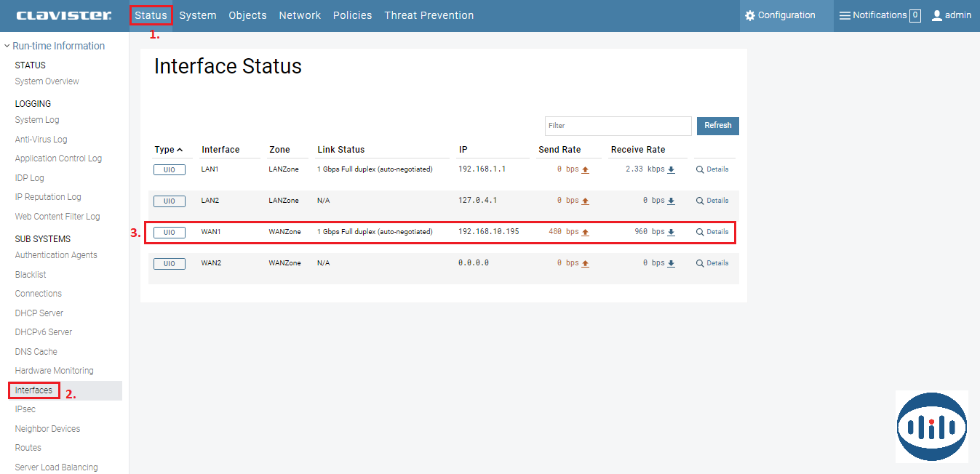The image size is (980, 474).
Task: Click into the Filter input field
Action: (x=618, y=126)
